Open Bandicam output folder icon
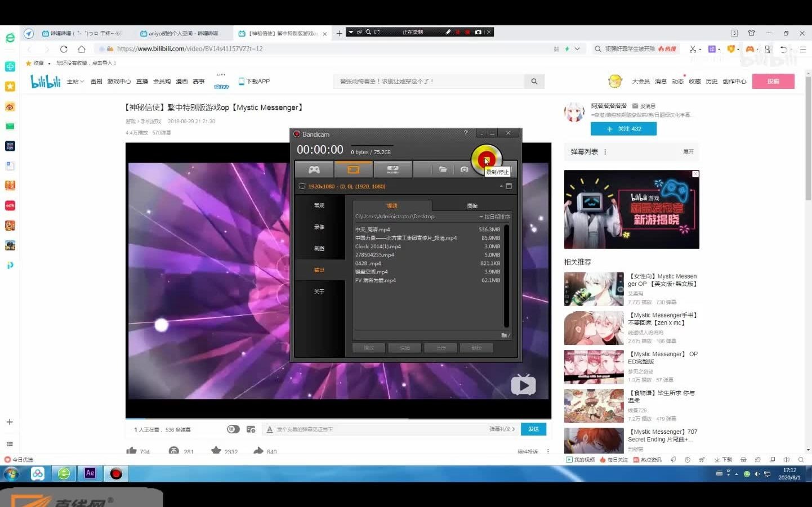Viewport: 812px width, 507px height. [443, 169]
